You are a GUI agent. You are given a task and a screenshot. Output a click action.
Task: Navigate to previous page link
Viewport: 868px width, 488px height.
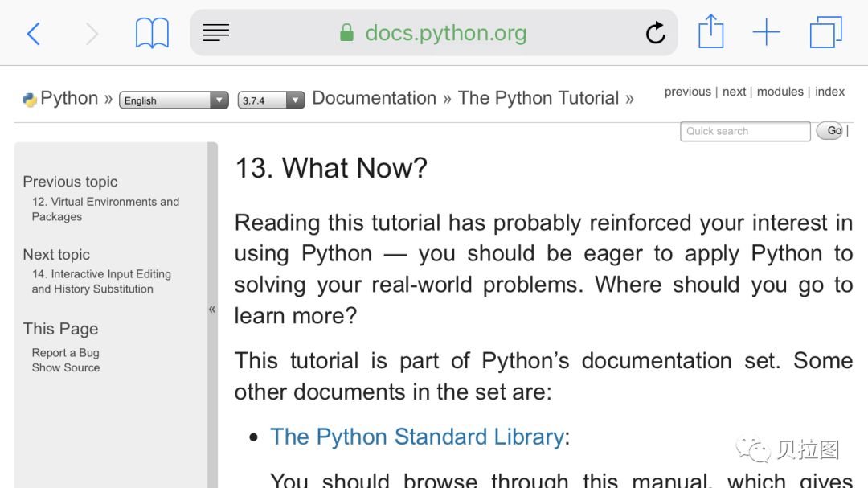click(687, 92)
